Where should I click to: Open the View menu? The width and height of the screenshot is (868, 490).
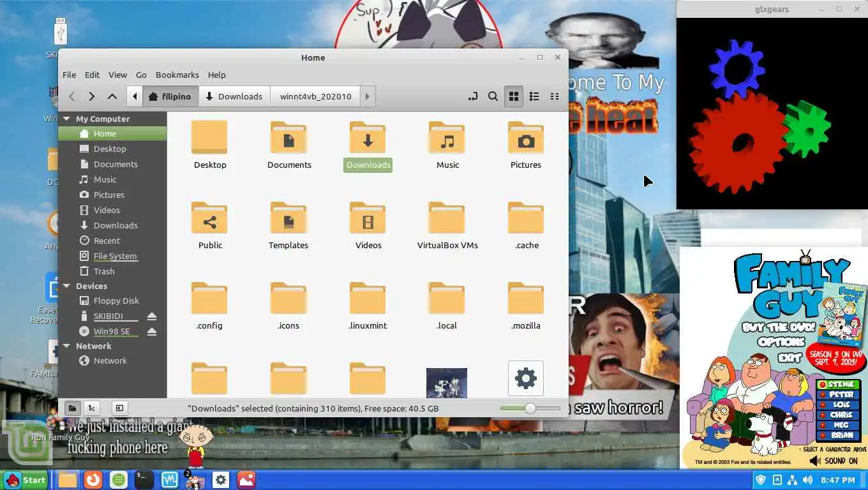click(x=117, y=75)
